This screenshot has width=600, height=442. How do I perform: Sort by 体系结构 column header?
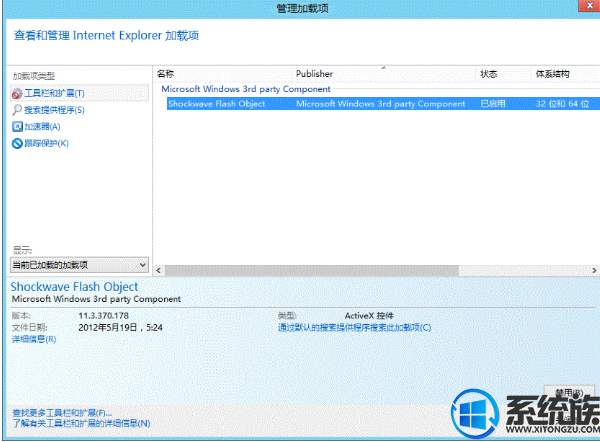tap(552, 74)
